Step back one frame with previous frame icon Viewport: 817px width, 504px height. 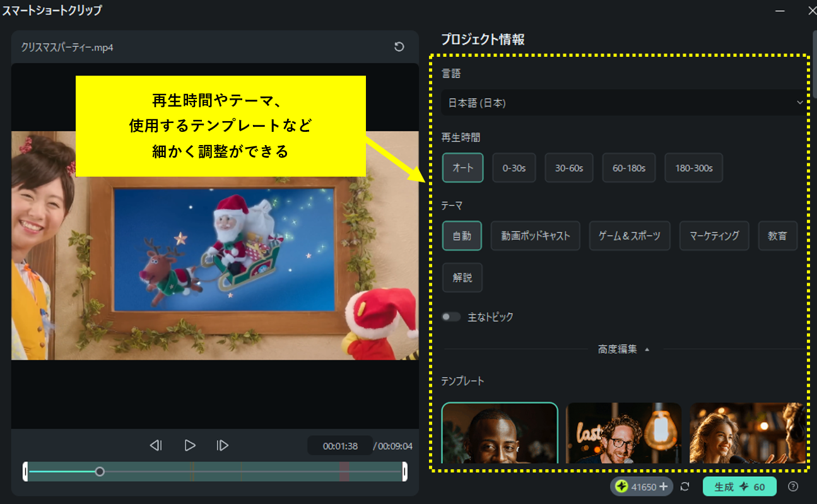156,445
